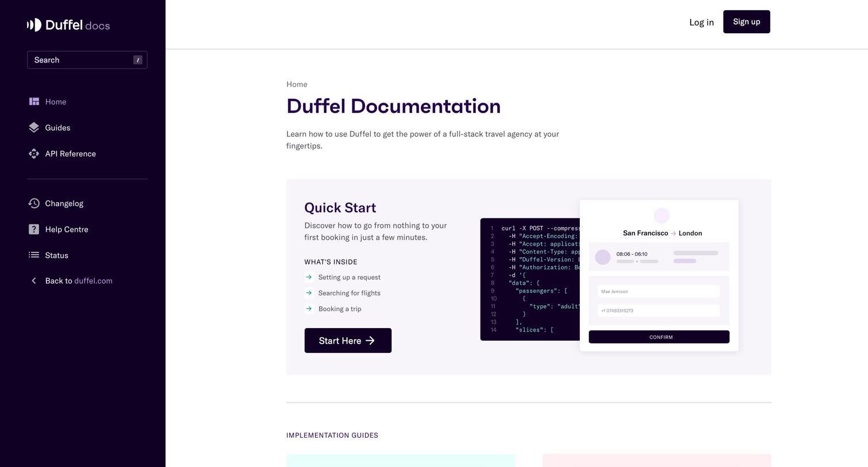Click the Searching for flights text
The width and height of the screenshot is (868, 467).
(349, 293)
